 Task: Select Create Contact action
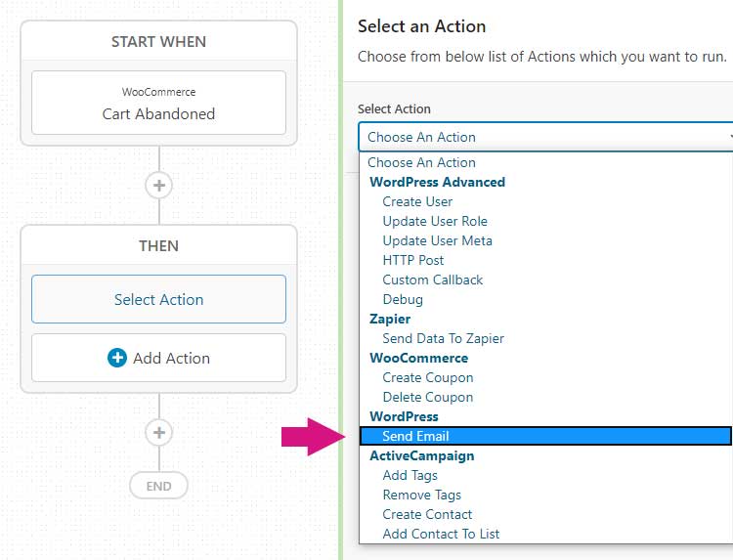427,515
